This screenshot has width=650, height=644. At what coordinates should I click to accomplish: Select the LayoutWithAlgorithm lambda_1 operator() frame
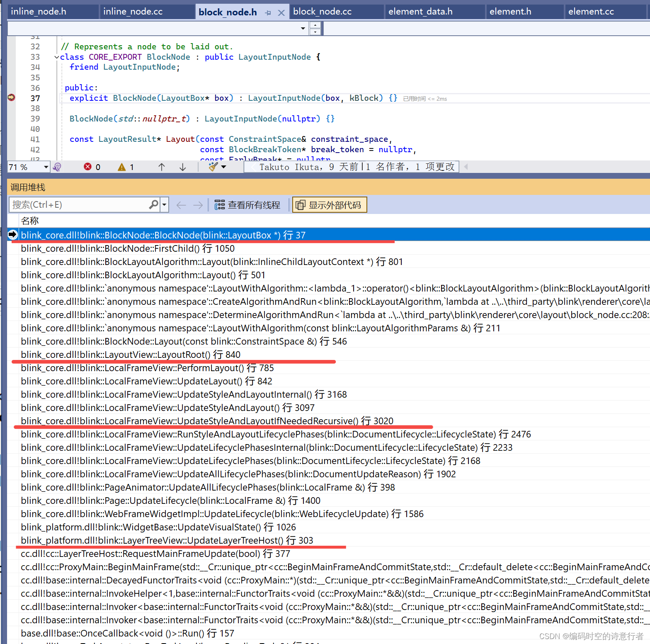[335, 288]
